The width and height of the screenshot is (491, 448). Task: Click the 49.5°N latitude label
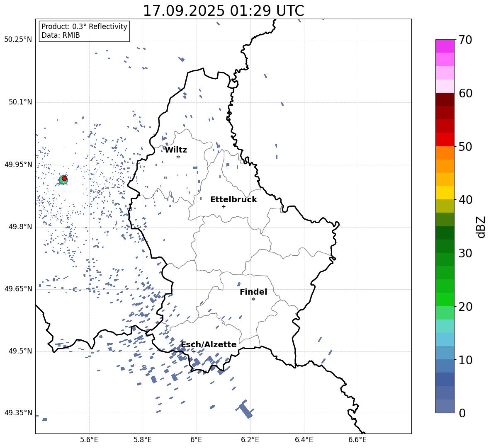20,351
